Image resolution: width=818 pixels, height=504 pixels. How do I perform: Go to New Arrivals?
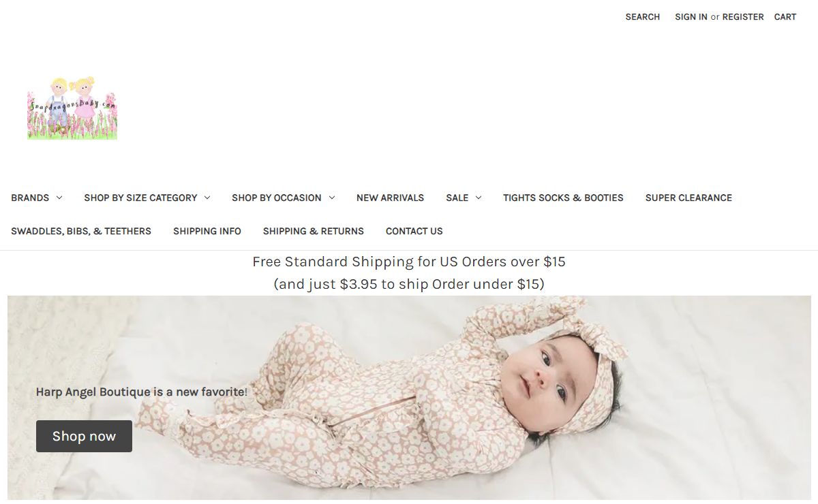tap(390, 198)
